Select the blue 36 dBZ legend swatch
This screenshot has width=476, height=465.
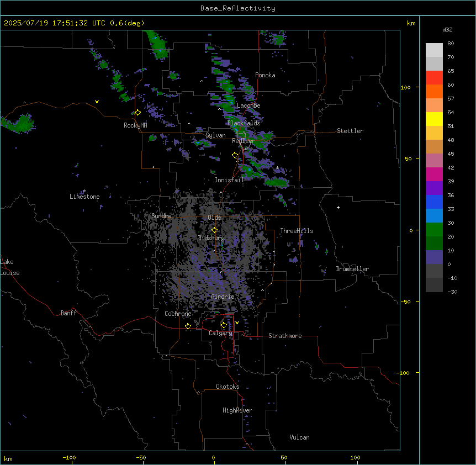coord(434,202)
